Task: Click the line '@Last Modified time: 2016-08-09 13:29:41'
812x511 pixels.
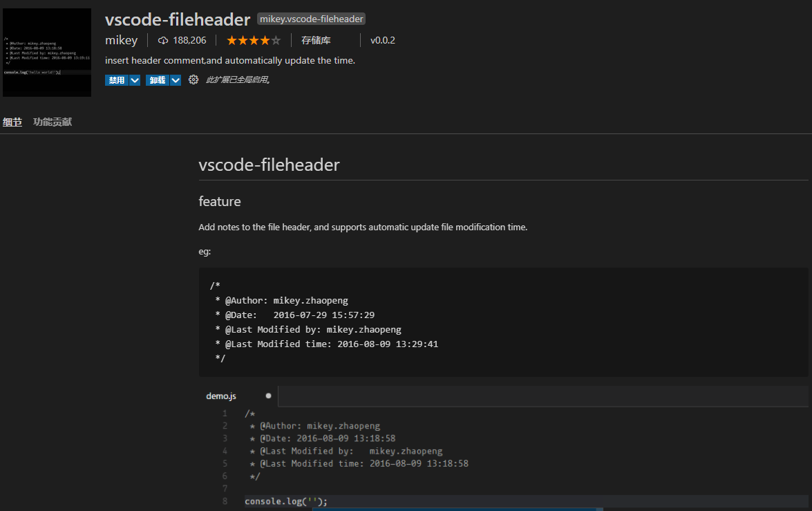Action: pyautogui.click(x=327, y=344)
